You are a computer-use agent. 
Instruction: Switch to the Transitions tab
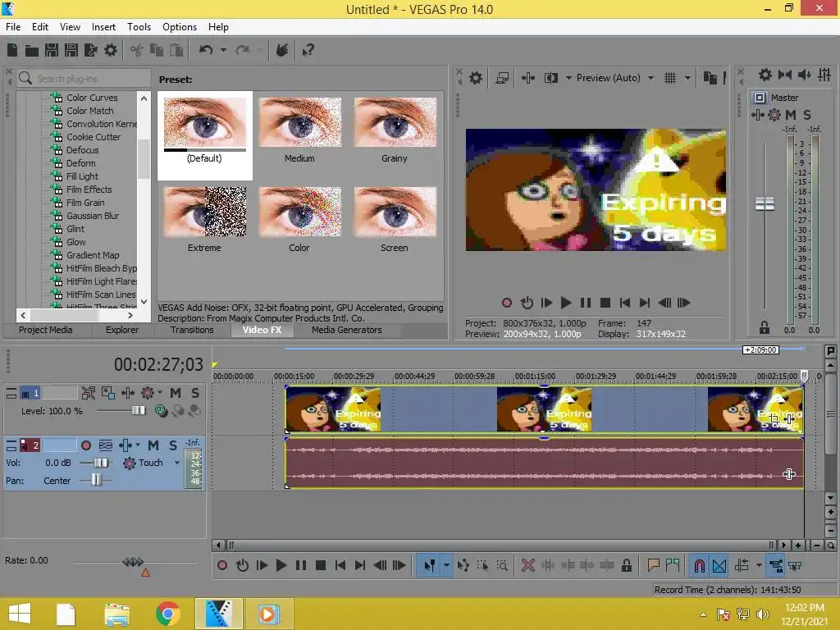click(x=192, y=330)
